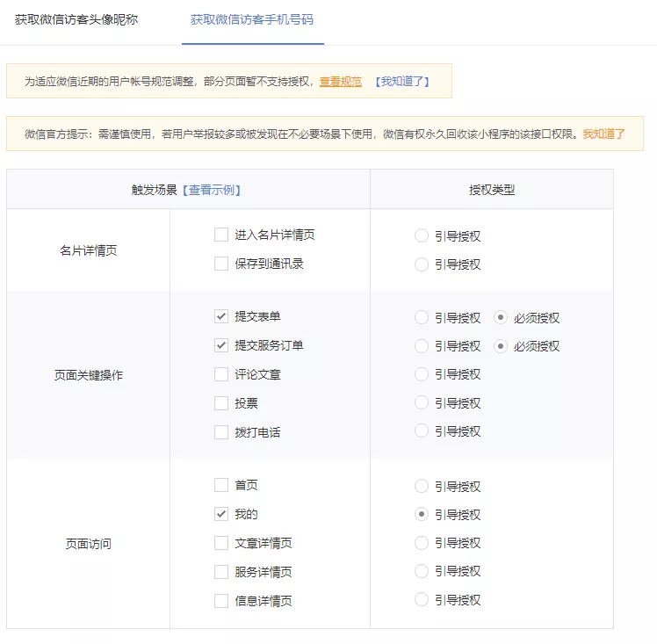Select 引导授权 radio for 拨打电话
Viewport: 657px width, 644px height.
tap(421, 431)
